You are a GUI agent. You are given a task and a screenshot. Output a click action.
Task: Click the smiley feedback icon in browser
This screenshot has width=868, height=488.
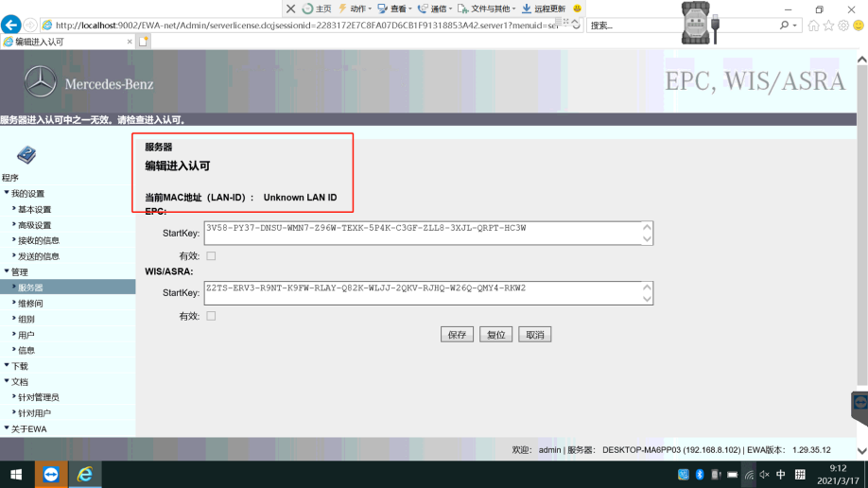click(859, 26)
